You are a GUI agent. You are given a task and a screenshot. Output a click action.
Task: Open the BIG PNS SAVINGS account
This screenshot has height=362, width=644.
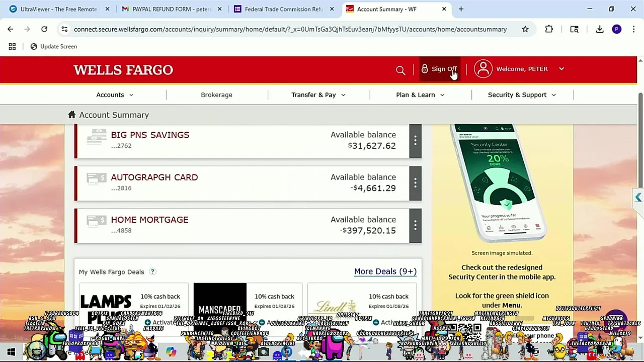coord(150,135)
